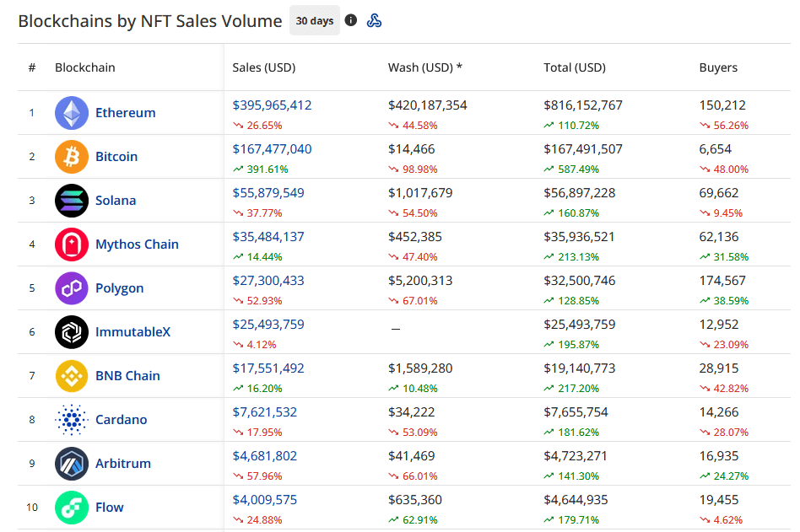This screenshot has width=800, height=532.
Task: Click the BNB Chain logo icon
Action: (x=72, y=375)
